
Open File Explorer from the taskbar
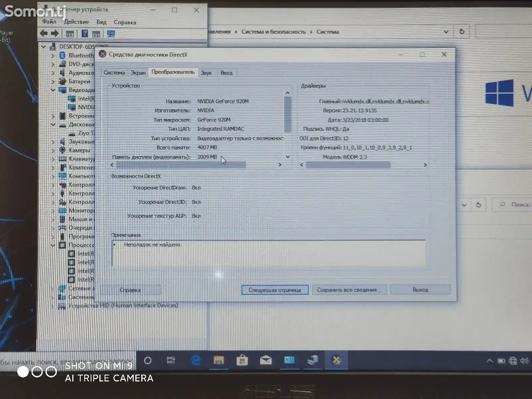219,360
